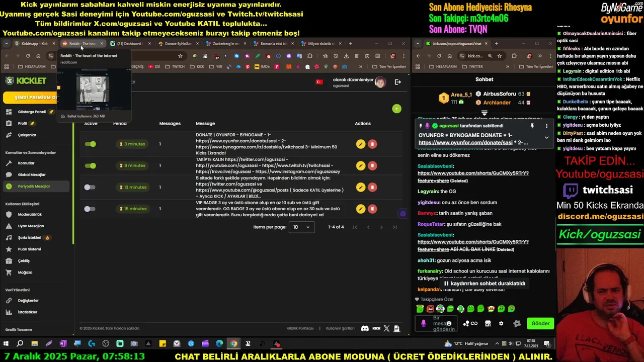Viewport: 644px width, 362px height.
Task: Expand pinned message chevron in chat
Action: pos(546,137)
